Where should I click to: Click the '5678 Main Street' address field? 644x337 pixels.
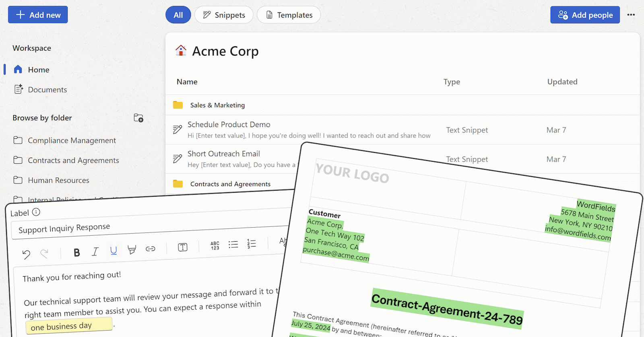pyautogui.click(x=587, y=216)
